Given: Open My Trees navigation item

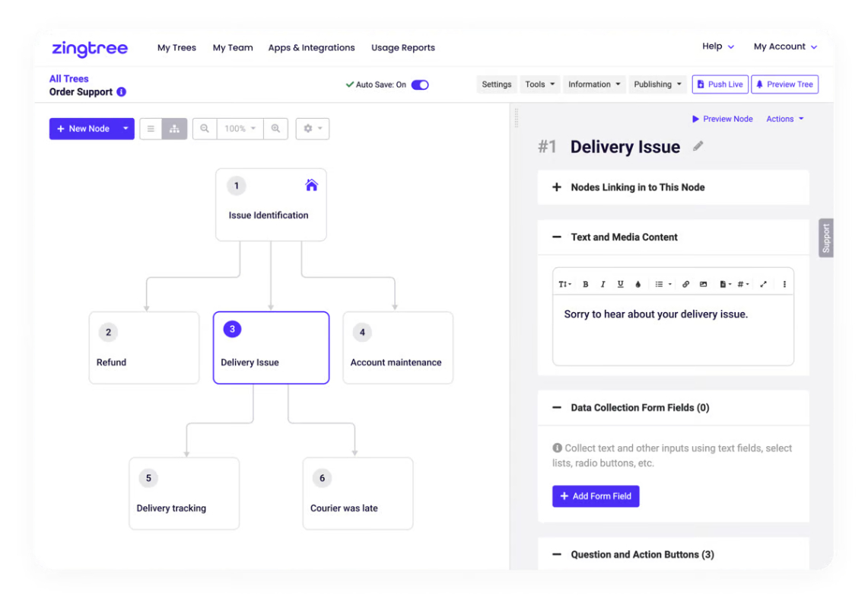Looking at the screenshot, I should (176, 48).
